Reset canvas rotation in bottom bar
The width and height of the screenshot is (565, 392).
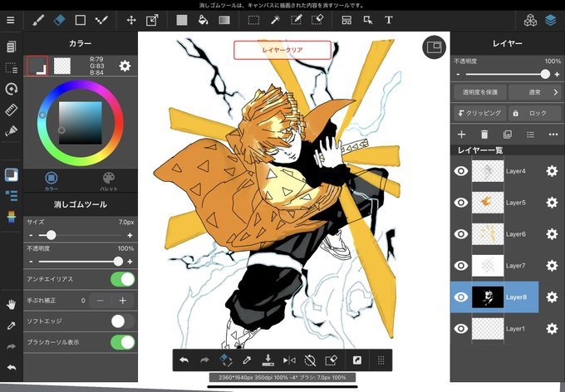click(310, 360)
